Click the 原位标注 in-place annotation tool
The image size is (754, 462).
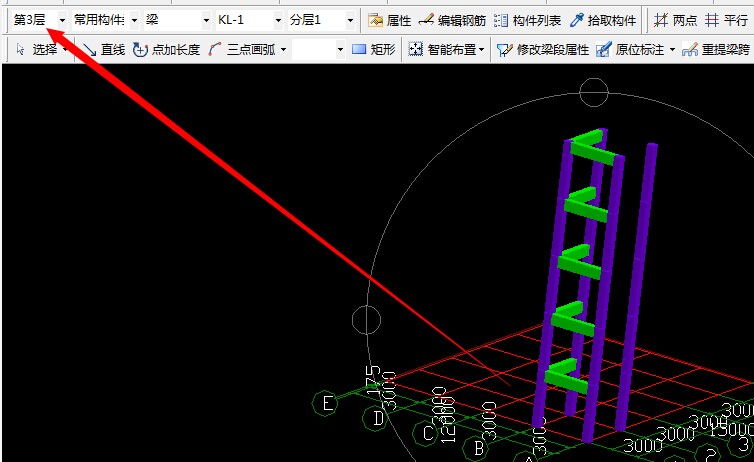pyautogui.click(x=630, y=50)
